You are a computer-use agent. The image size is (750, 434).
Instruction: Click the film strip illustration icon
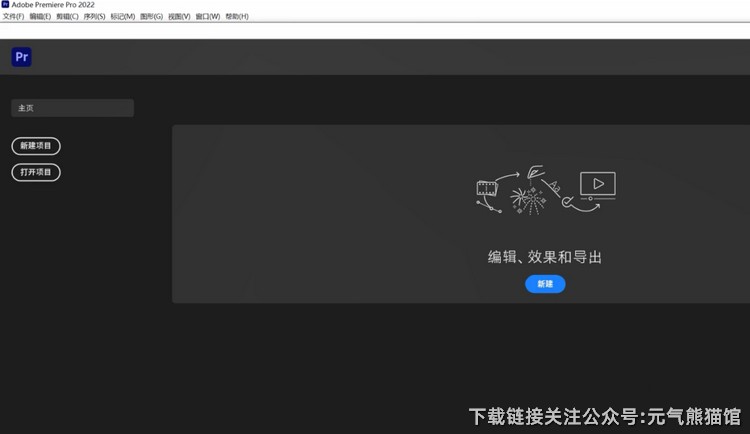(x=487, y=187)
